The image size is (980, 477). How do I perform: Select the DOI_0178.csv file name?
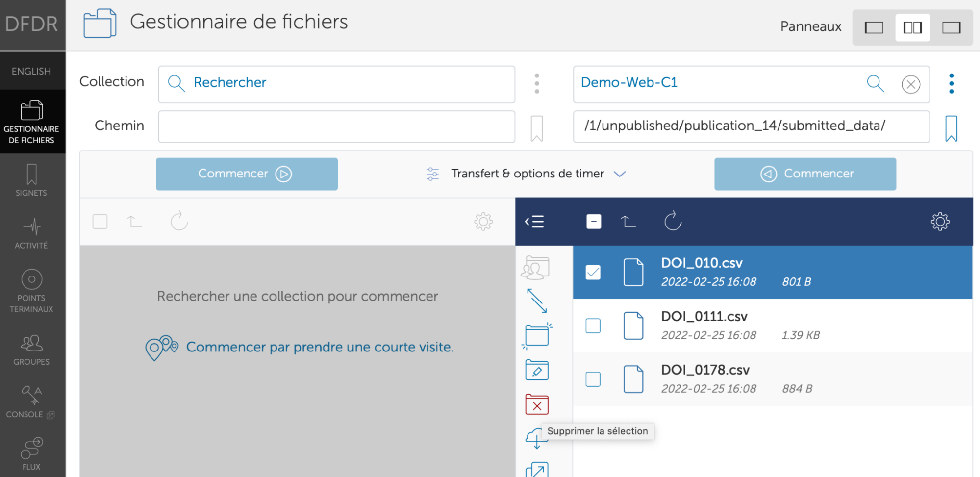pos(705,370)
